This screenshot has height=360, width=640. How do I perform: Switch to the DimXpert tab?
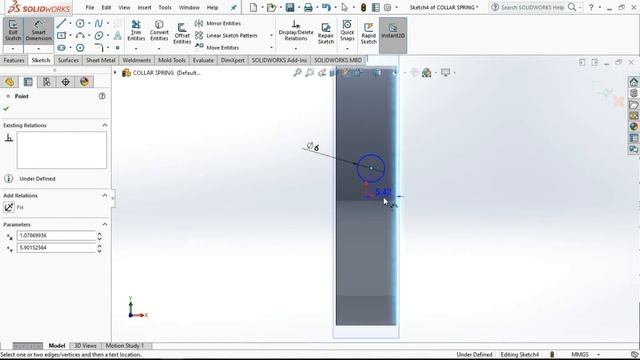[233, 60]
